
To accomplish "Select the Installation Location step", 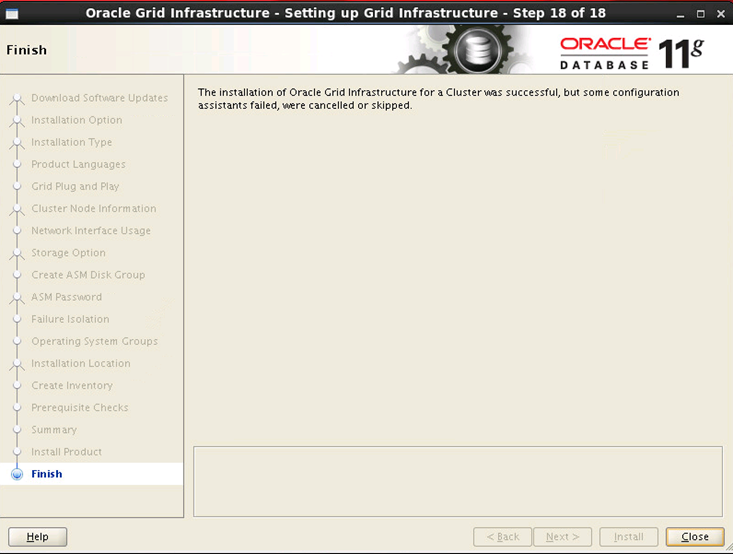I will click(x=81, y=363).
